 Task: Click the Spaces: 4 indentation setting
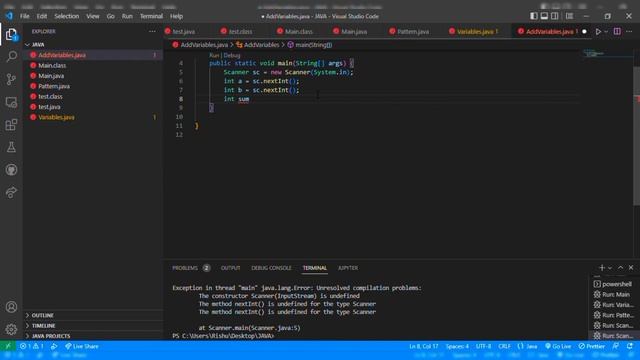pos(457,346)
